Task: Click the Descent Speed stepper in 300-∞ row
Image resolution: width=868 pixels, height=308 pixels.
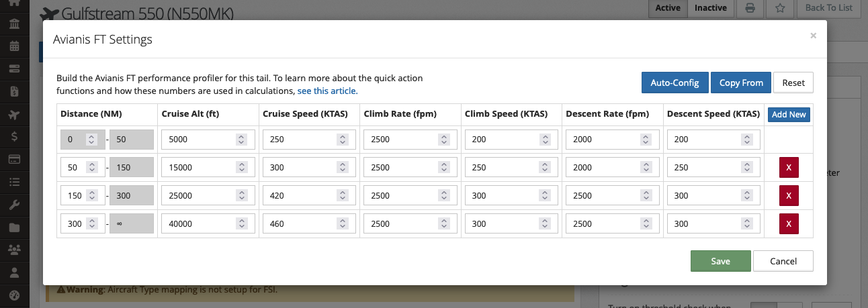Action: 747,224
